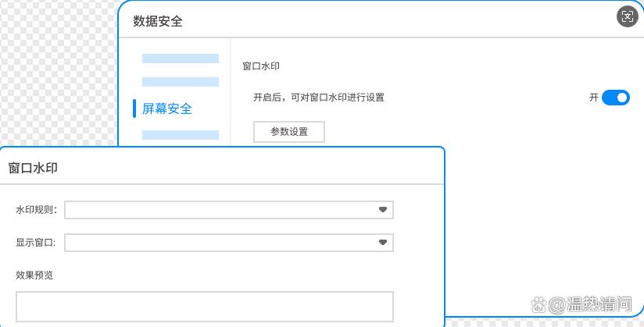Viewport: 644px width, 327px height.
Task: Select the topmost blank sidebar item
Action: point(180,59)
